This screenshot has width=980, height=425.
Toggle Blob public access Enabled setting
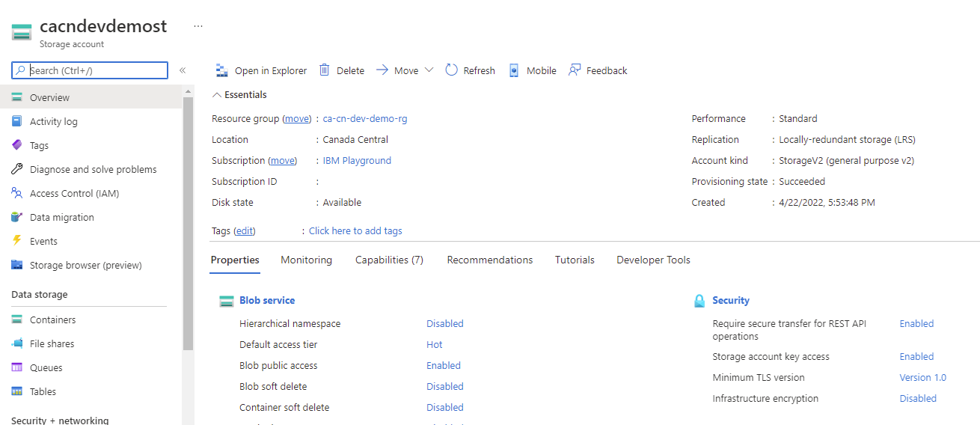(x=444, y=365)
